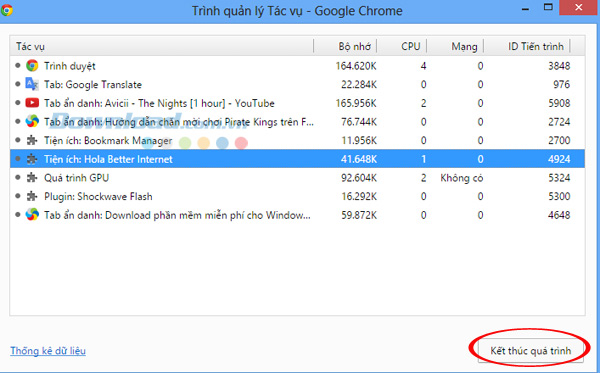Select Plugin: Shockwave Flash row
The width and height of the screenshot is (600, 373).
(x=297, y=197)
